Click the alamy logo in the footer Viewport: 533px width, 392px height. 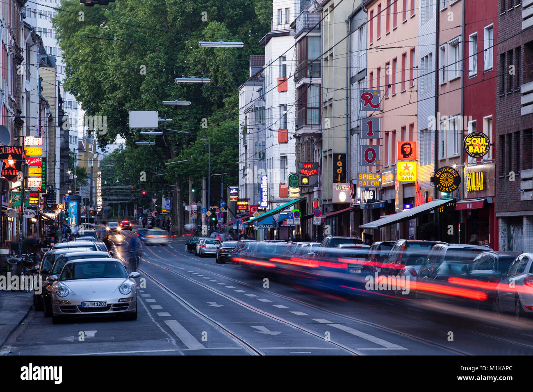[x=41, y=374]
